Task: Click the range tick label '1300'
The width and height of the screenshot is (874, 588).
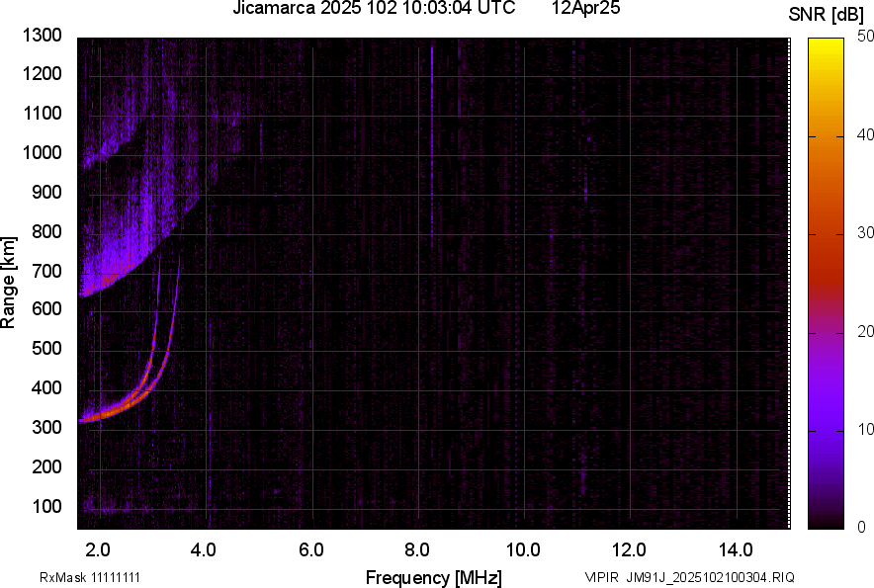Action: 42,36
